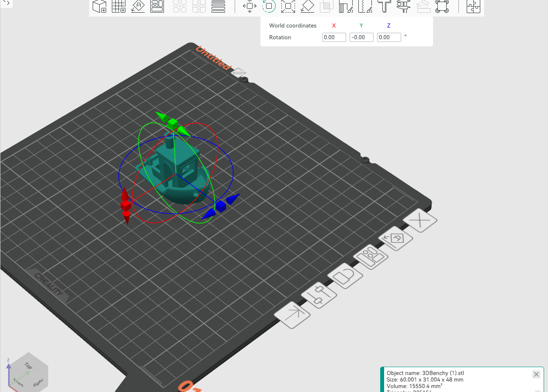Viewport: 548px width, 392px height.
Task: Click the X remove-plate icon beside the bed
Action: (420, 221)
